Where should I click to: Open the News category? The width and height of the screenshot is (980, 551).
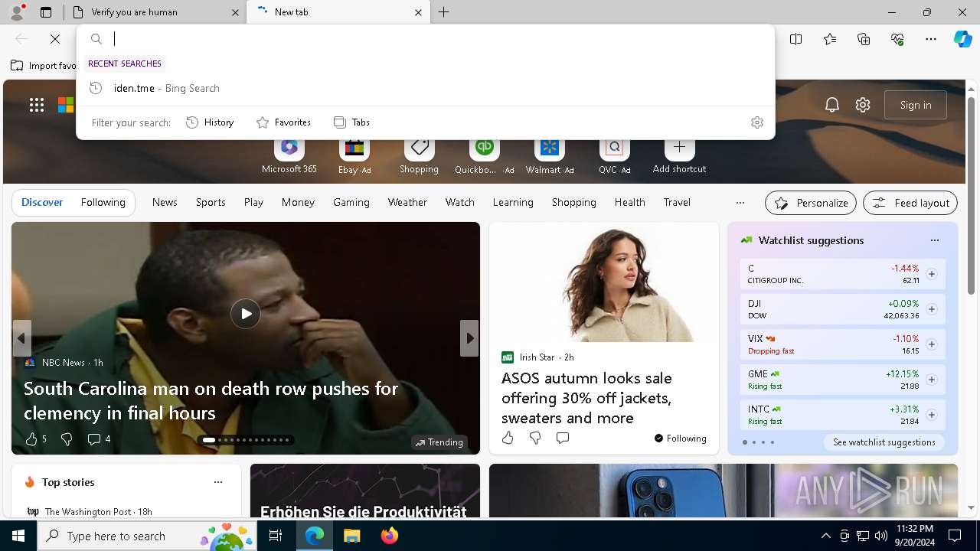165,202
